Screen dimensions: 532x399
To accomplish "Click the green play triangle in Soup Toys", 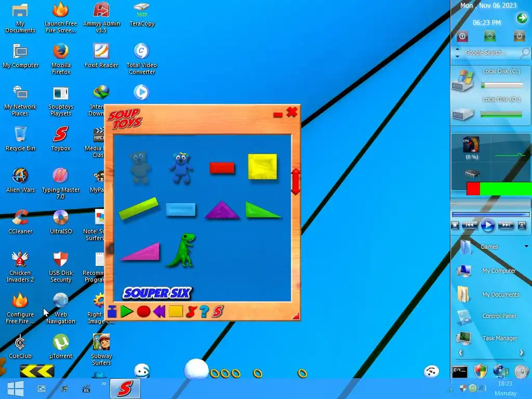I will (126, 312).
